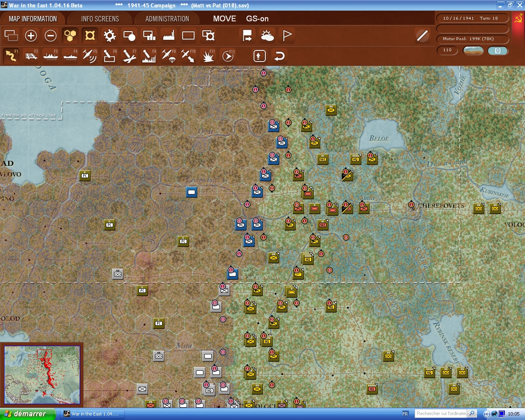525x420 pixels.
Task: Select the F2 rail mode
Action: [x=31, y=56]
